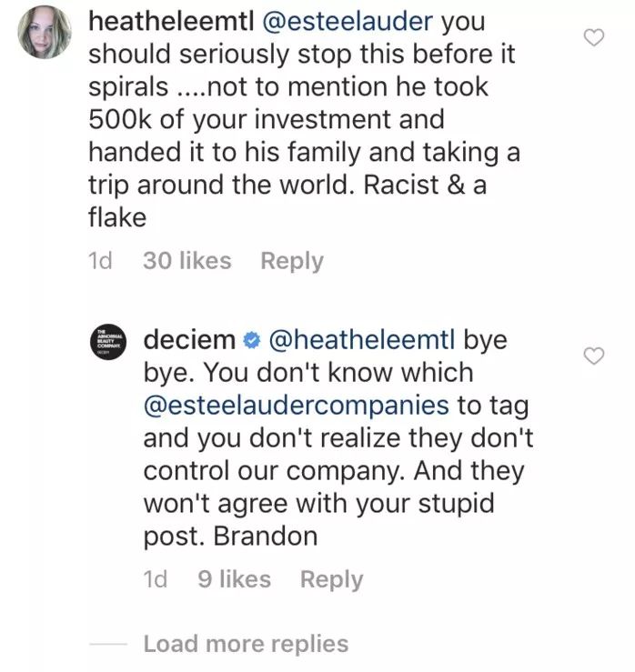The height and width of the screenshot is (672, 635).
Task: Open the deciem username link
Action: 188,340
